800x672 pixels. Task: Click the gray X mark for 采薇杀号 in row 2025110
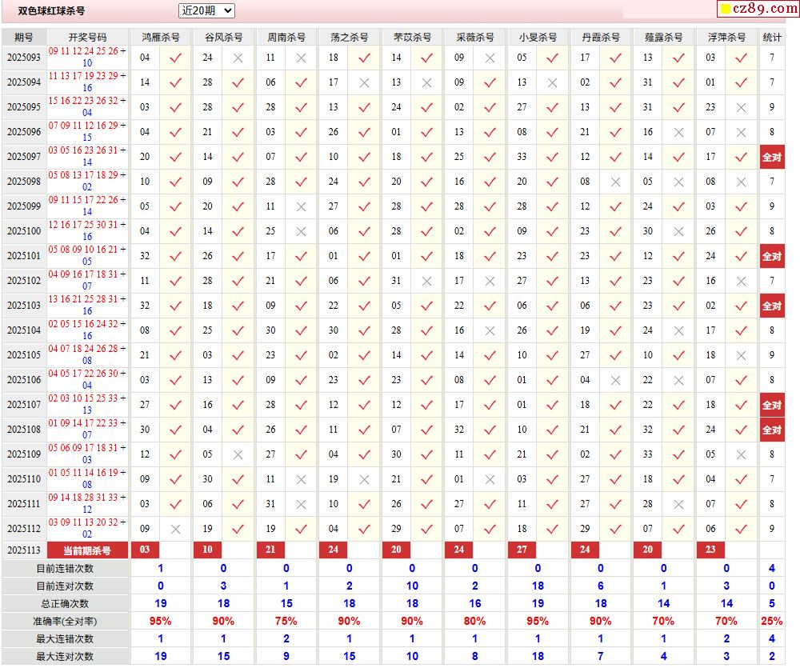coord(490,480)
